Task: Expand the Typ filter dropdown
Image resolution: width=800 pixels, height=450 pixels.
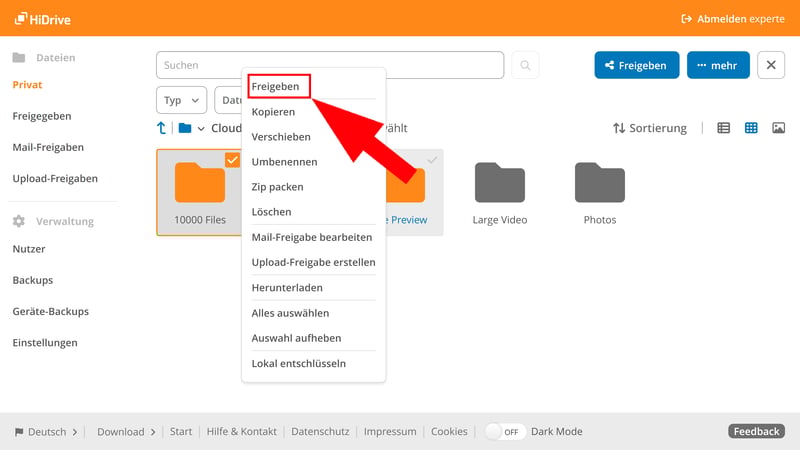Action: [x=181, y=100]
